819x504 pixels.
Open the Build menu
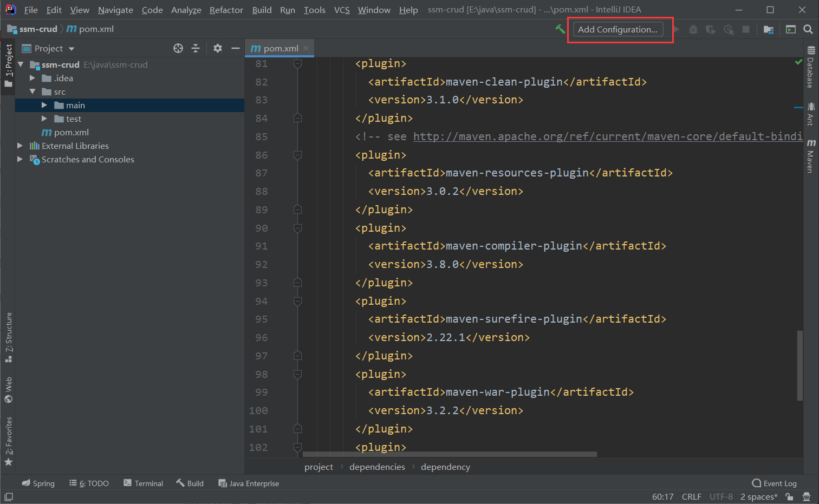point(262,10)
